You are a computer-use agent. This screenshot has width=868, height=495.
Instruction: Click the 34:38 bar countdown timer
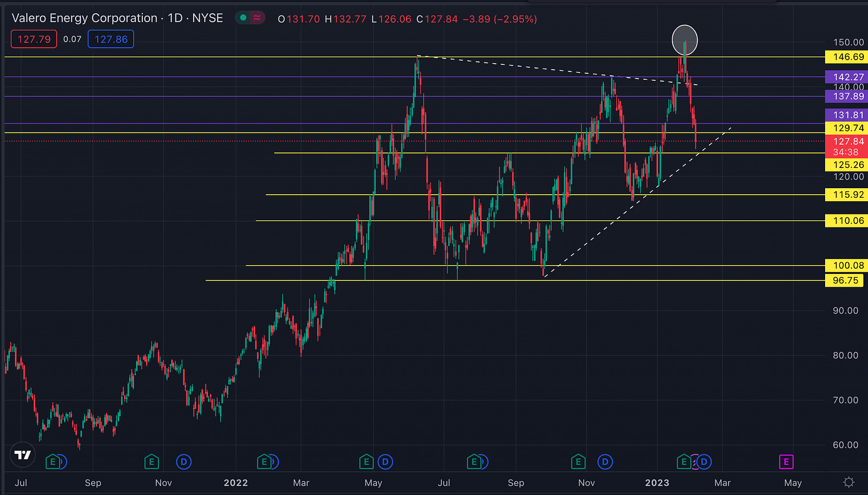(x=845, y=152)
